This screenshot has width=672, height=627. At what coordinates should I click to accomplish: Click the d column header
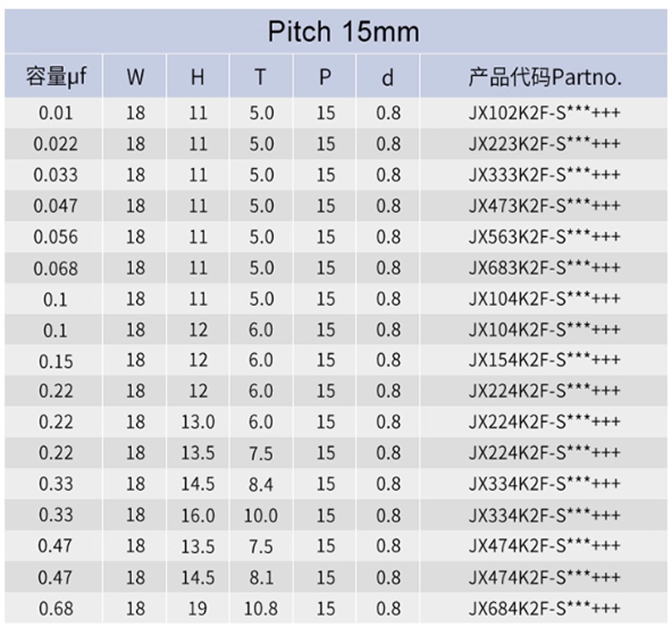[x=387, y=77]
